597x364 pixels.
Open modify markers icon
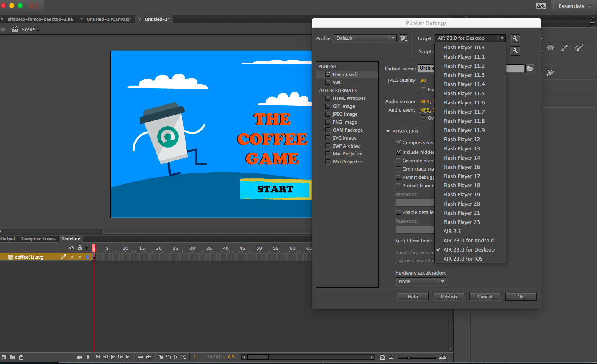[183, 357]
